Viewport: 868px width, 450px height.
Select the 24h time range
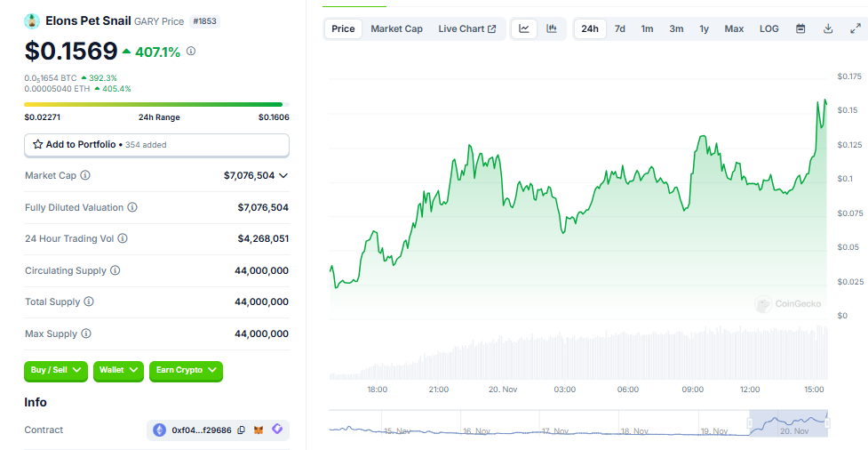[590, 28]
